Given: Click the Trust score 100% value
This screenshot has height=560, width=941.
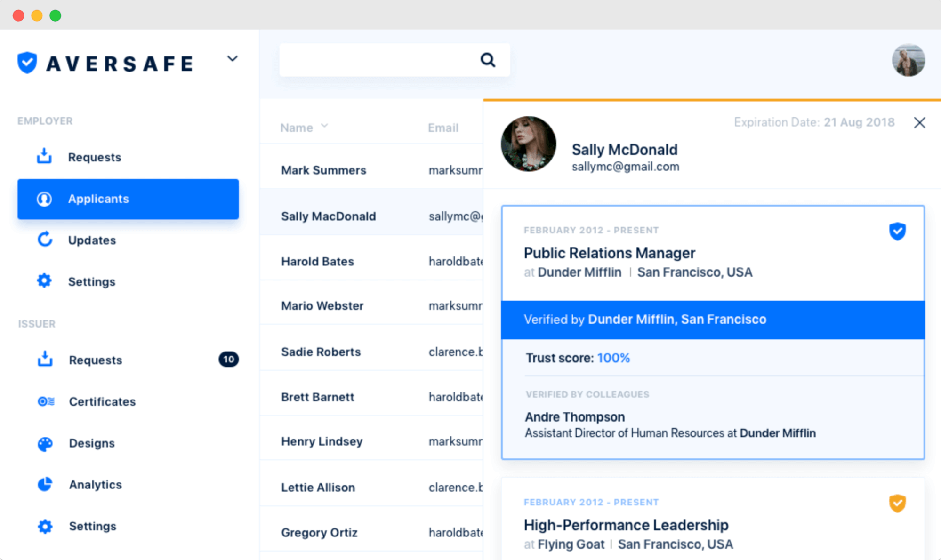Looking at the screenshot, I should click(x=613, y=358).
